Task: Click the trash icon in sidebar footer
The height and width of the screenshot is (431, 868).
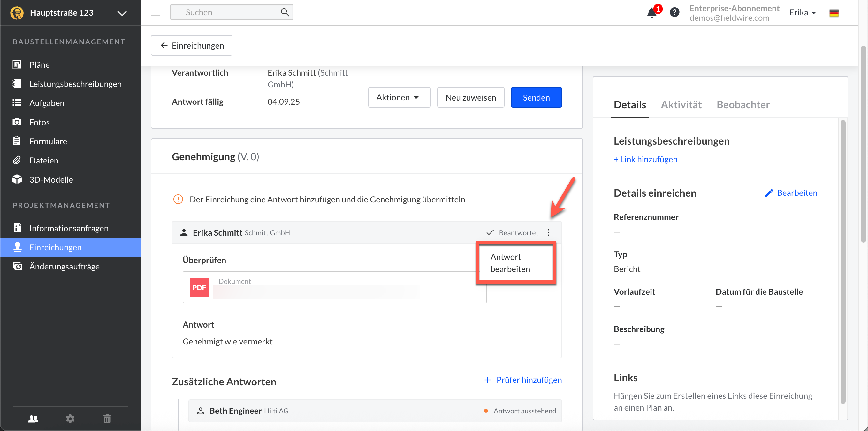Action: [x=107, y=419]
